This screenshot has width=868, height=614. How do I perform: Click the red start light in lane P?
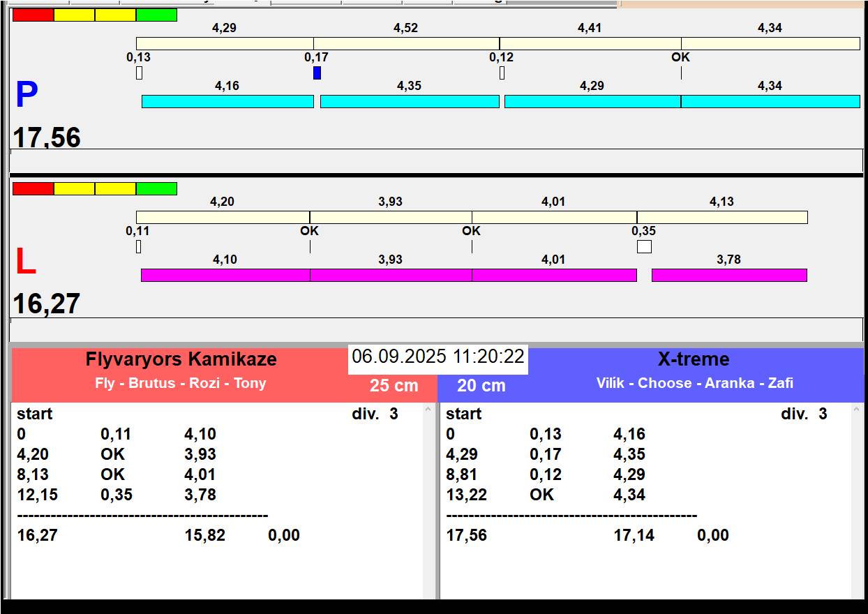tap(33, 15)
